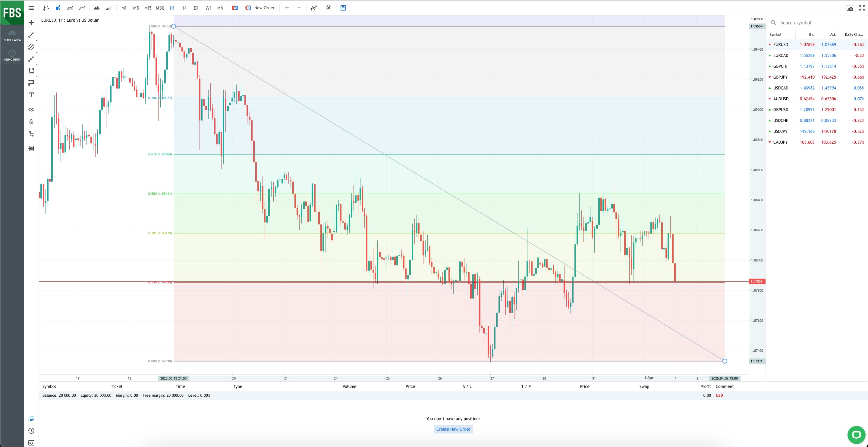Select USDCHF in Market Watch

pyautogui.click(x=817, y=120)
